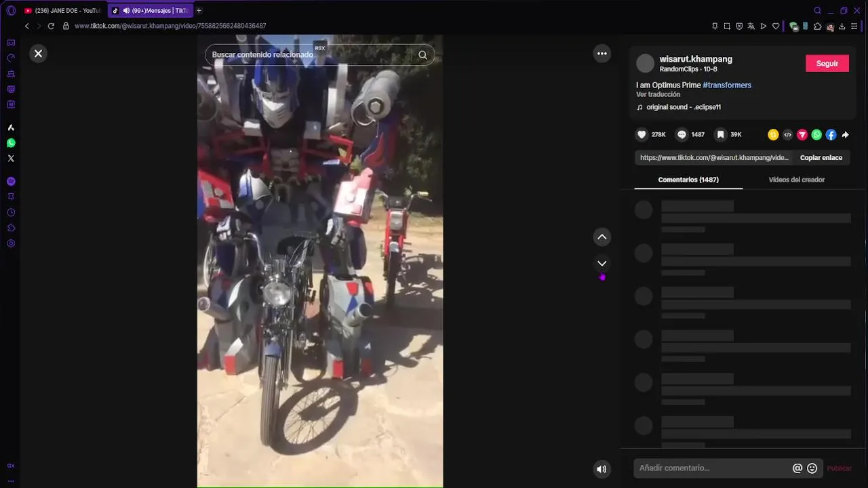
Task: Send video to friends red icon
Action: (x=802, y=135)
